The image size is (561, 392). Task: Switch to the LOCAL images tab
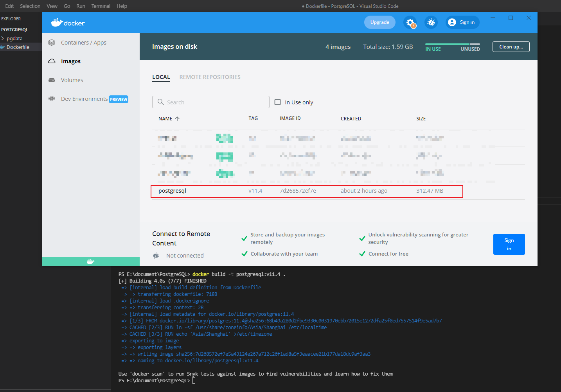[x=161, y=77]
